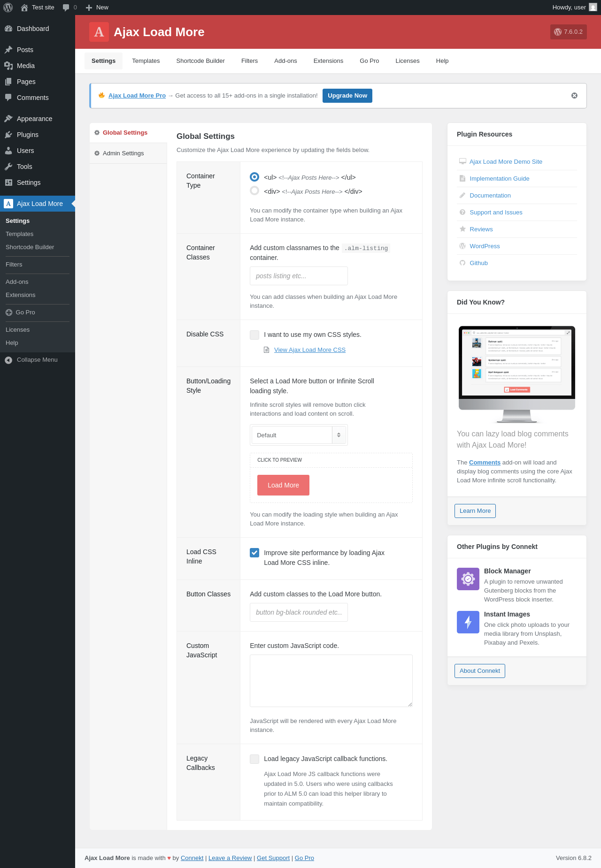
Task: Click the WordPress logo in admin bar
Action: pyautogui.click(x=8, y=8)
